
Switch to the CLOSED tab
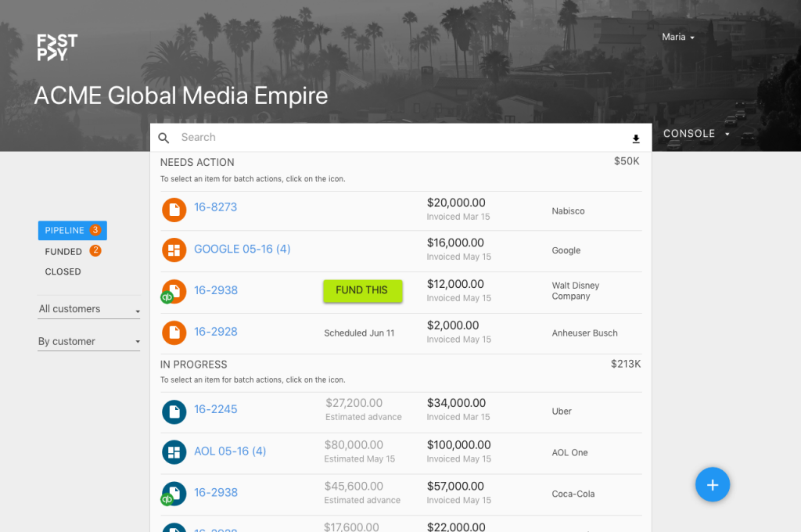pos(63,271)
